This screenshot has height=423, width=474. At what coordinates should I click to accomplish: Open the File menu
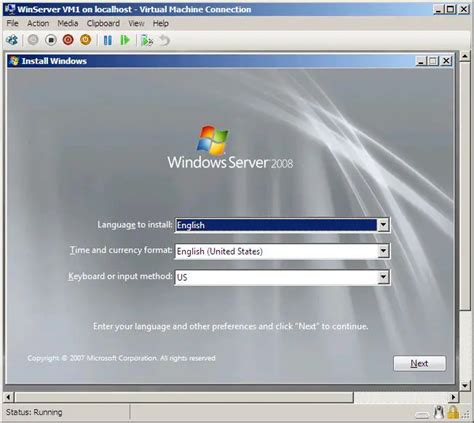12,23
